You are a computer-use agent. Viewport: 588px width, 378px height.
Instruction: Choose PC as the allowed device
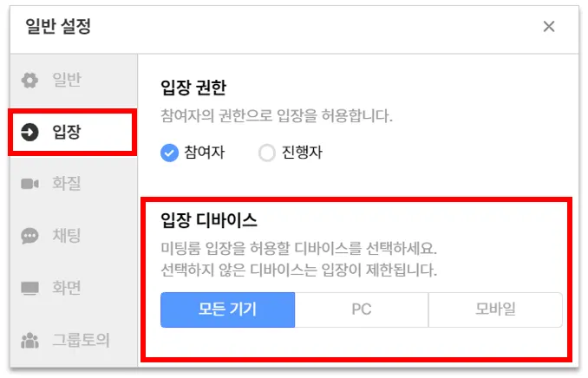tap(362, 310)
